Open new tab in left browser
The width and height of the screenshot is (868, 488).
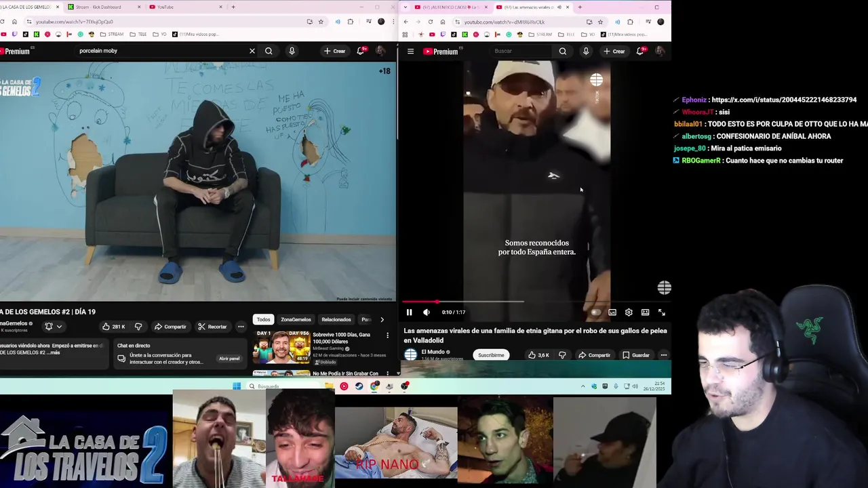point(233,7)
